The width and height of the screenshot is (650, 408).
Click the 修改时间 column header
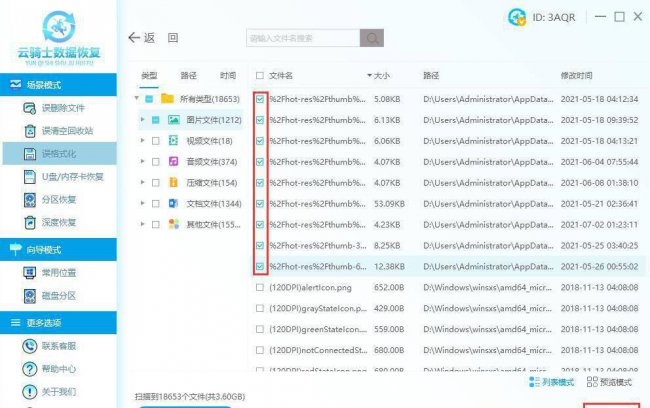(x=577, y=75)
